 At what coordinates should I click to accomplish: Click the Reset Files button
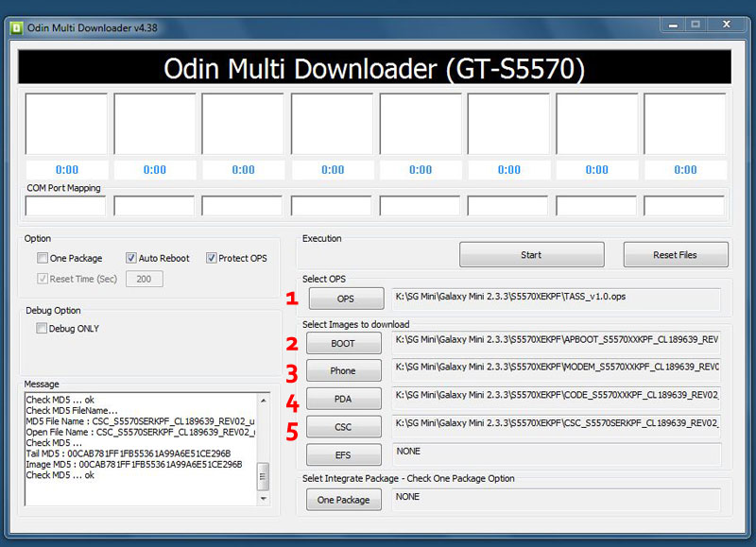click(675, 254)
